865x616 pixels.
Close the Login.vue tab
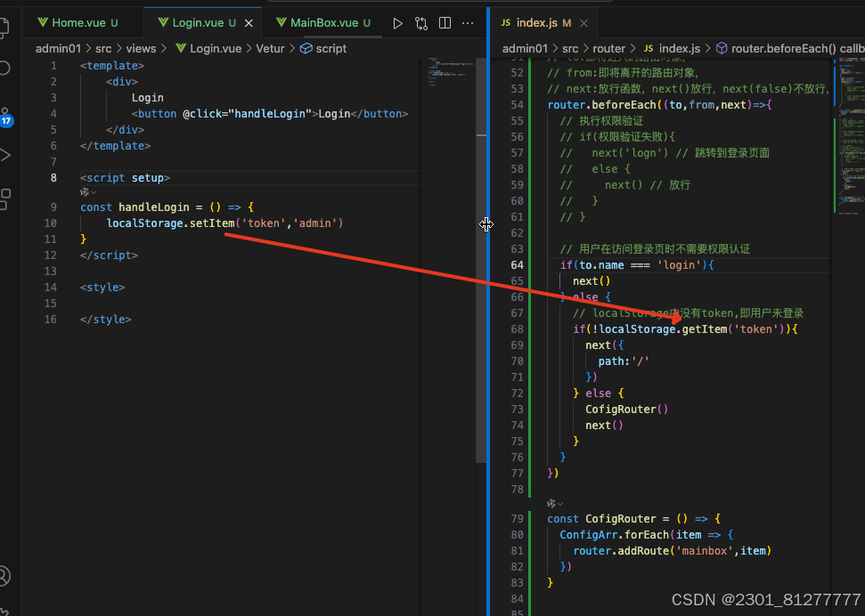pyautogui.click(x=249, y=23)
